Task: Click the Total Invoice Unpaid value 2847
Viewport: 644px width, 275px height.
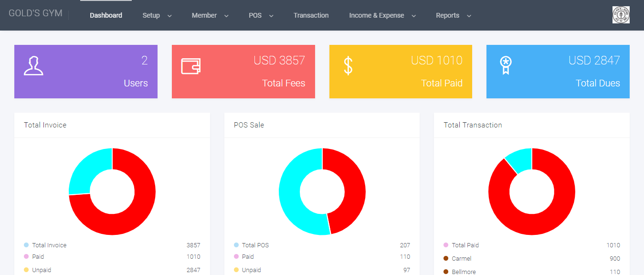Action: [x=193, y=270]
